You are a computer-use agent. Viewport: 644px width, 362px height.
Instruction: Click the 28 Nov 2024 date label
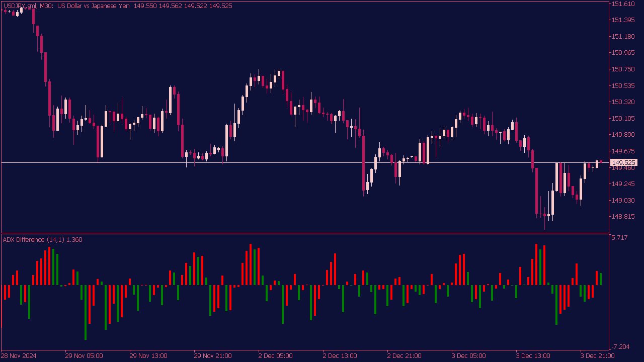(x=19, y=356)
